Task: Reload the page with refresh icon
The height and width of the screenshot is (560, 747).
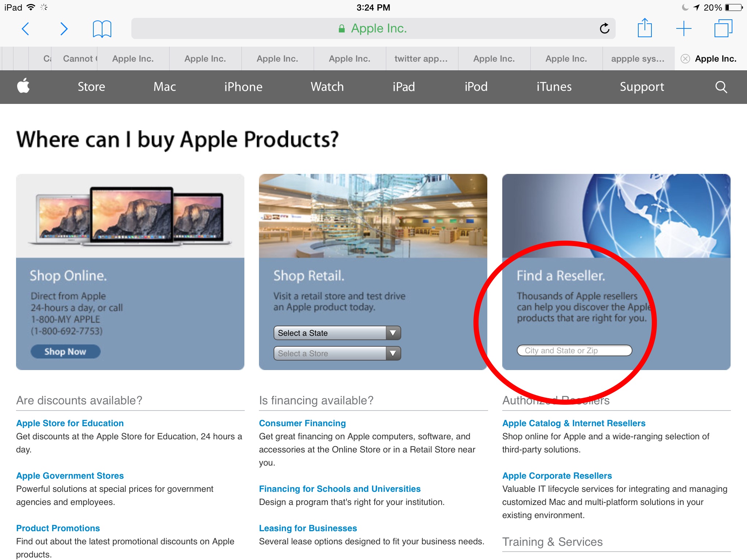Action: click(x=604, y=28)
